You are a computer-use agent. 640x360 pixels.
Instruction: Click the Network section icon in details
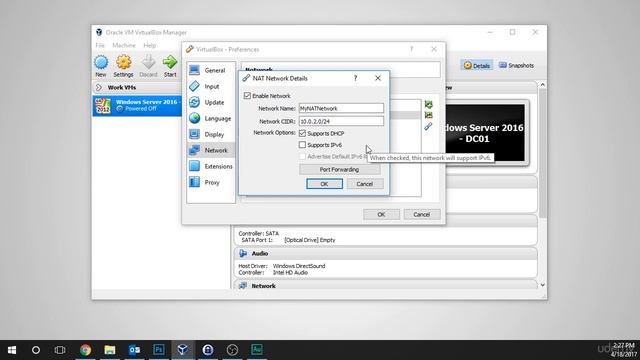243,286
